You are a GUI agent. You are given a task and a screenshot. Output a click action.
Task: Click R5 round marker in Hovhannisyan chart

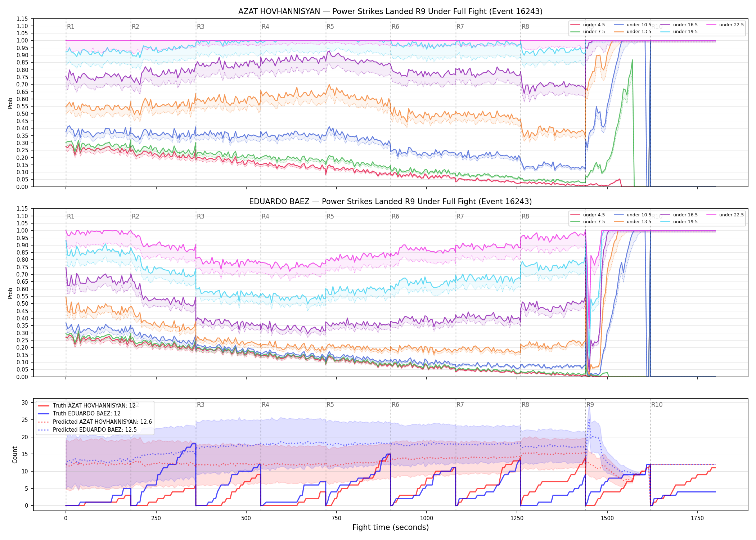click(x=330, y=27)
